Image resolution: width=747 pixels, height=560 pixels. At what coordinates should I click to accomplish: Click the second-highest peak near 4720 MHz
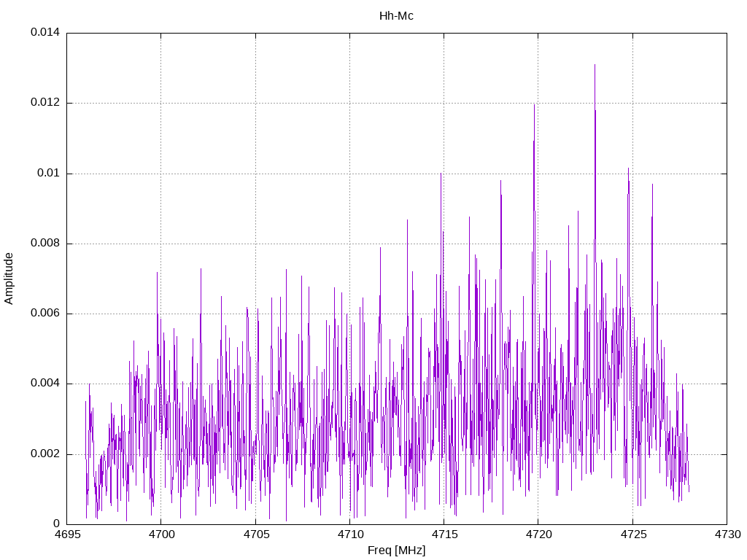click(x=534, y=105)
